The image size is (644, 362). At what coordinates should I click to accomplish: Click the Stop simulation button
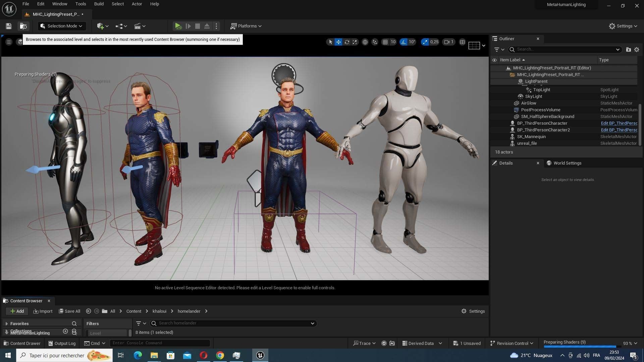point(198,26)
